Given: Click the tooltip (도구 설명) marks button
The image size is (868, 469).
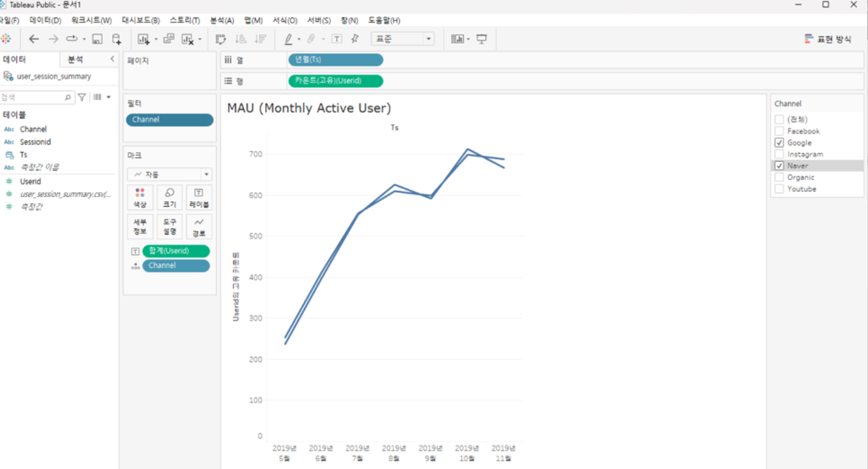Looking at the screenshot, I should tap(169, 226).
